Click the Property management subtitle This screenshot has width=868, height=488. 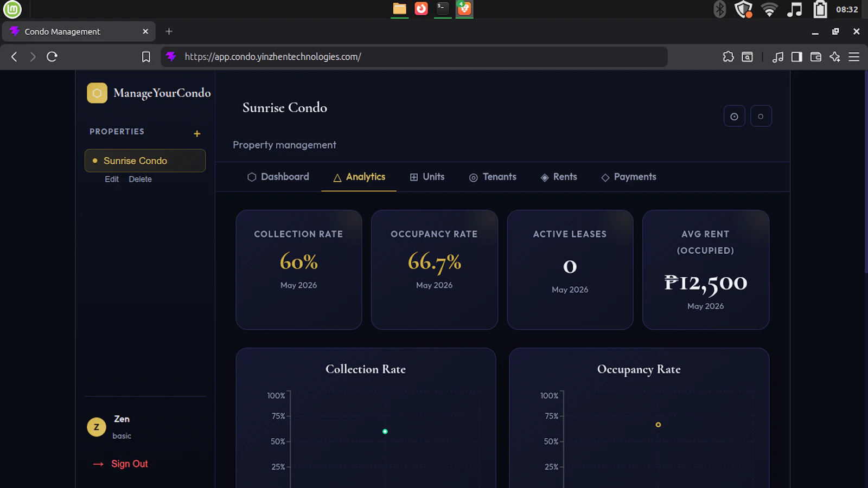284,145
